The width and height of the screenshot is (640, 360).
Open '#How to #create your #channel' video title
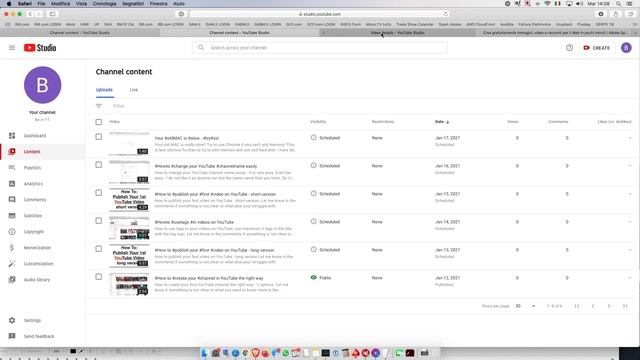(x=209, y=278)
